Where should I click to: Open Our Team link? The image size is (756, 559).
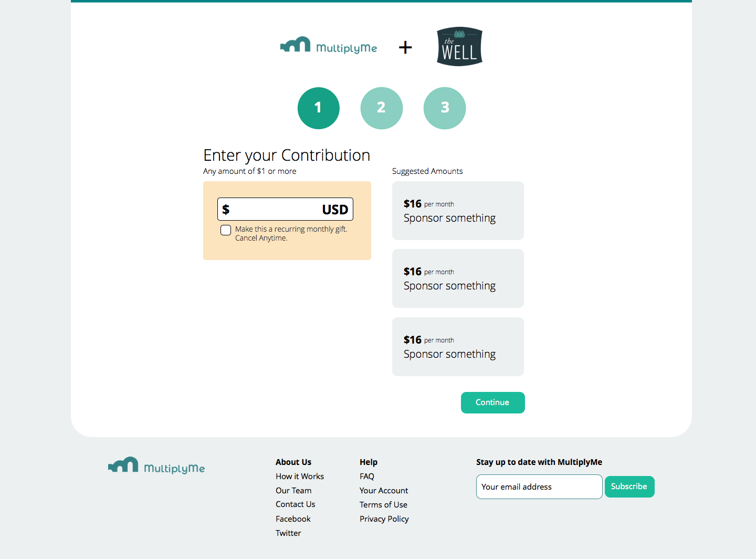click(x=293, y=490)
